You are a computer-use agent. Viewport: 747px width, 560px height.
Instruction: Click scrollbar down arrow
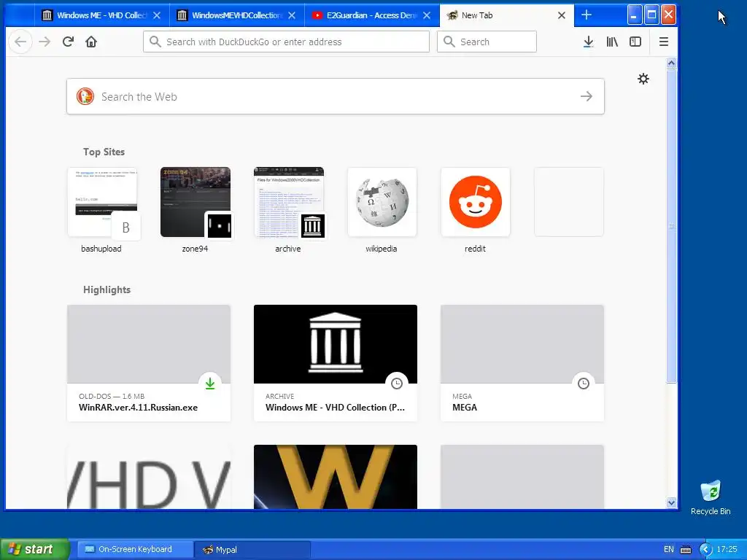[671, 502]
